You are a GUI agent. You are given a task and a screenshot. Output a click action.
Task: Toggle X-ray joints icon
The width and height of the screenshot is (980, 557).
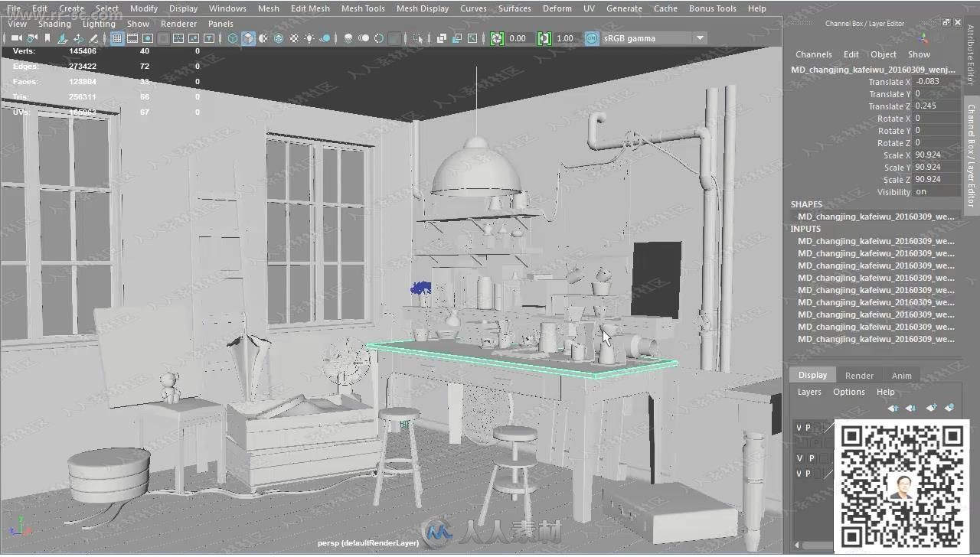472,37
